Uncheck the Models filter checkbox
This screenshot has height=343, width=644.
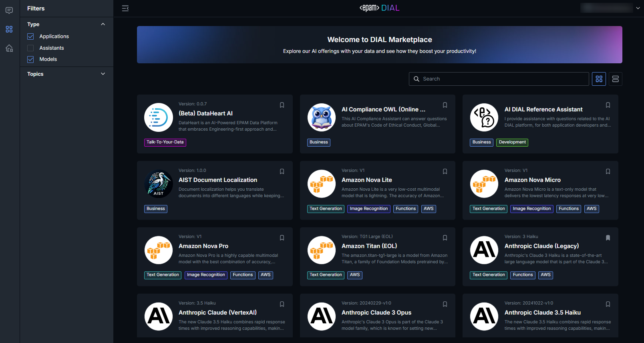(x=30, y=59)
